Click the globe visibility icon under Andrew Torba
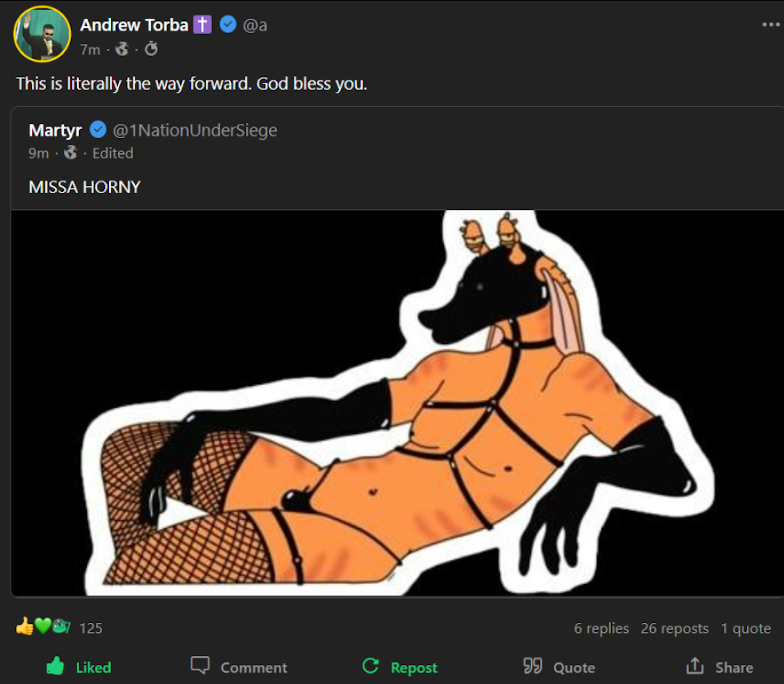Viewport: 784px width, 684px height. [122, 49]
